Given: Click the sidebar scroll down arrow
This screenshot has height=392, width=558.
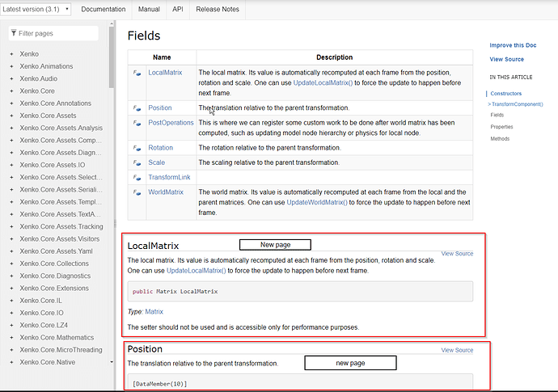Looking at the screenshot, I should click(x=112, y=362).
